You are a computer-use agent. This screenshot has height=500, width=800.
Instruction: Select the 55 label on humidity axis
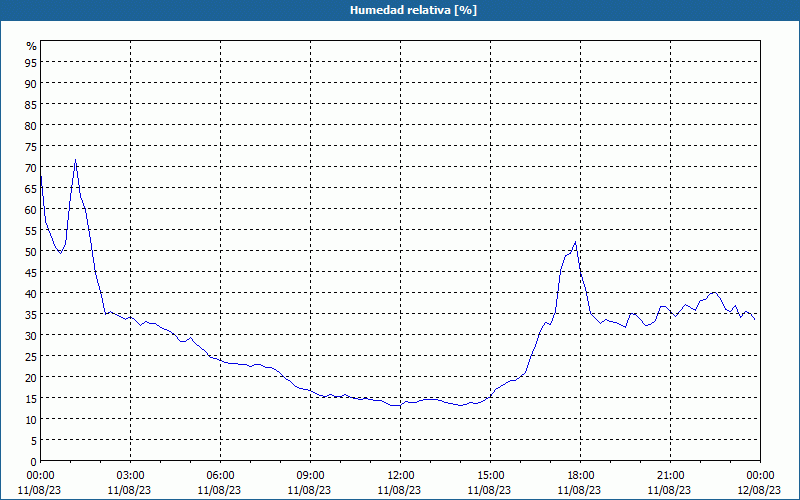31,231
